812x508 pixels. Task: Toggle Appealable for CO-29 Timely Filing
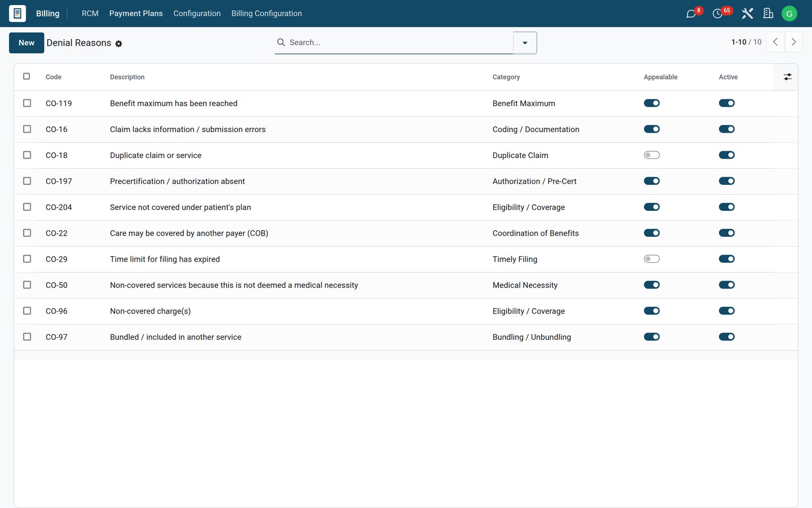[652, 259]
